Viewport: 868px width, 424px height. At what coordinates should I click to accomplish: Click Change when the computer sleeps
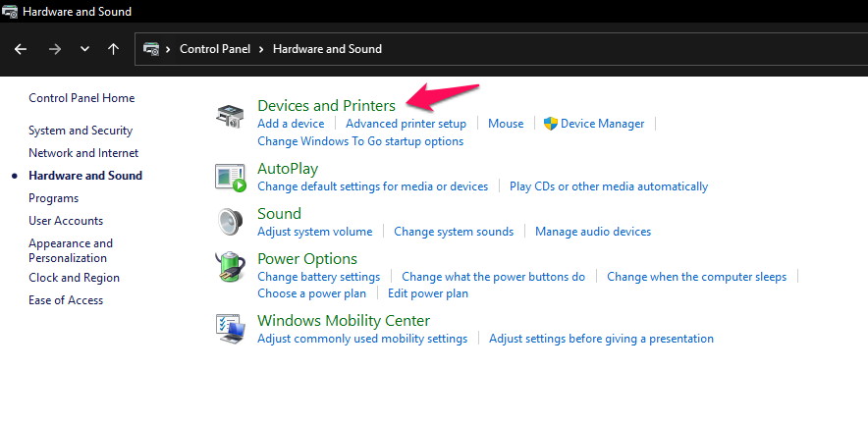(696, 277)
